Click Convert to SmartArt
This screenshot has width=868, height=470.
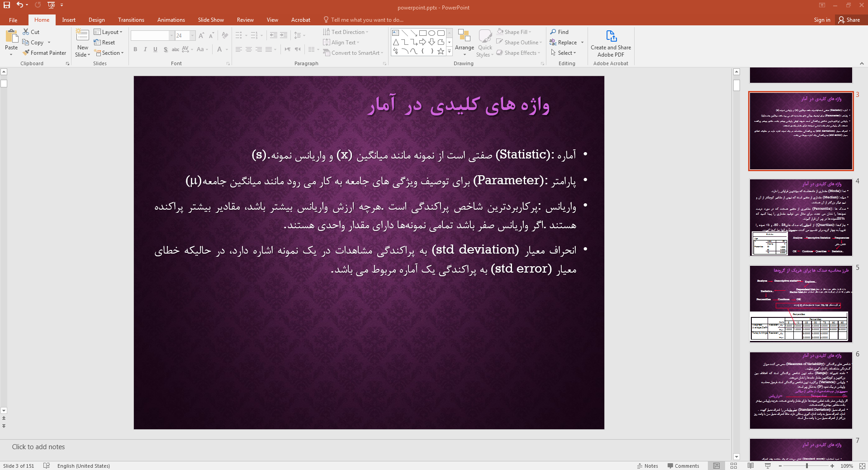click(353, 53)
